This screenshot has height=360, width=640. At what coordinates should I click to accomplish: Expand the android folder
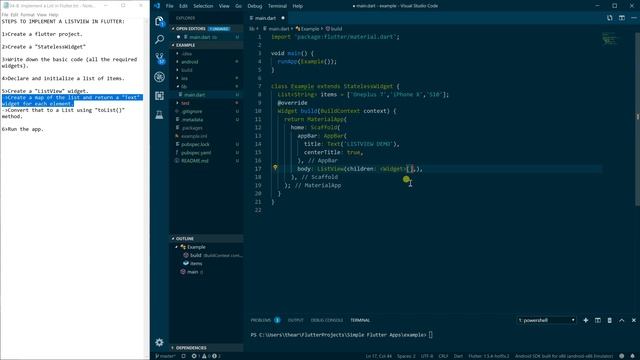(189, 62)
